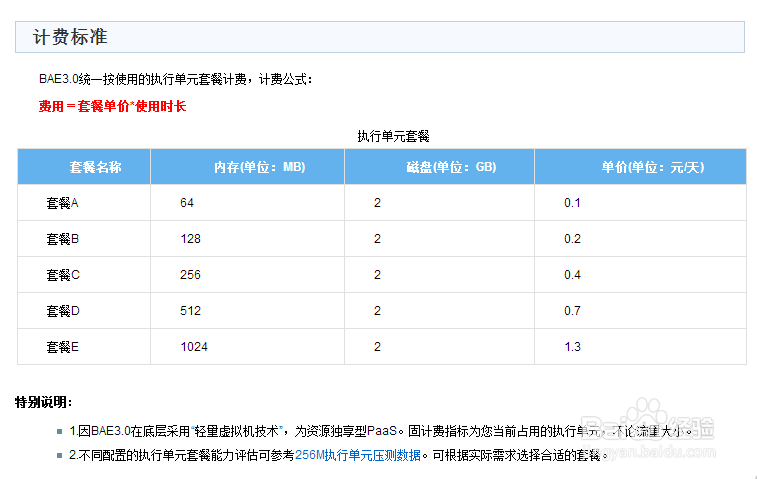Click memory value 64 for 套餐A
757x479 pixels.
coord(187,203)
